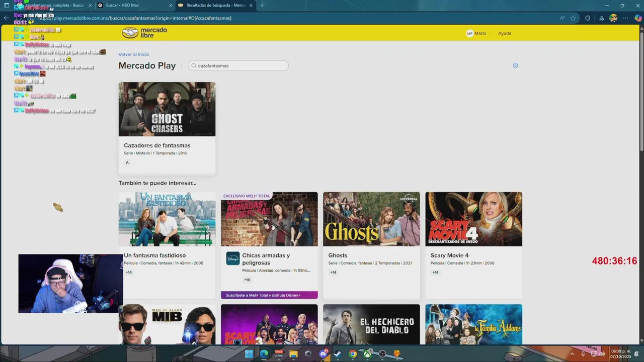This screenshot has height=362, width=644.
Task: Open the Un fantasma fastidioso title link
Action: pyautogui.click(x=154, y=255)
